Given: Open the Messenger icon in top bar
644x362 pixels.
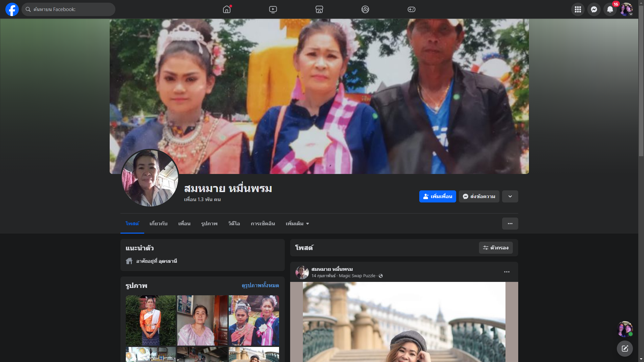Looking at the screenshot, I should click(x=594, y=9).
